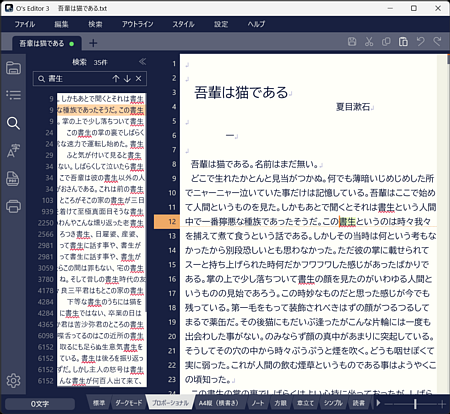Switch to the 方眼 style tab
The image size is (450, 414).
click(280, 403)
